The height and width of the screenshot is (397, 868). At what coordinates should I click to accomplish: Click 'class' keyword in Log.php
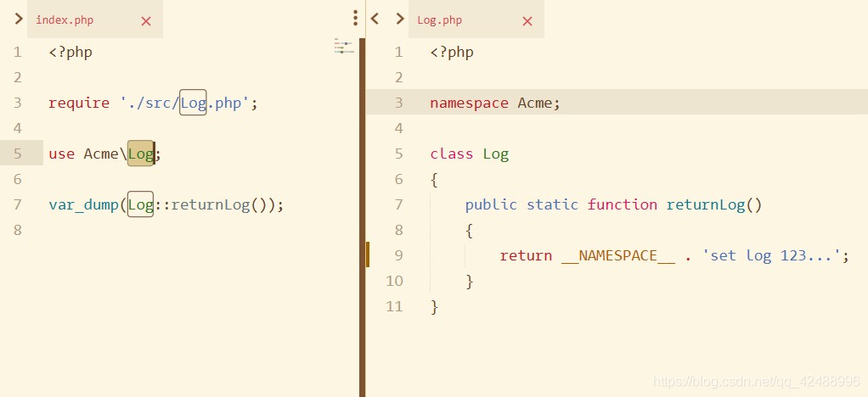[452, 154]
